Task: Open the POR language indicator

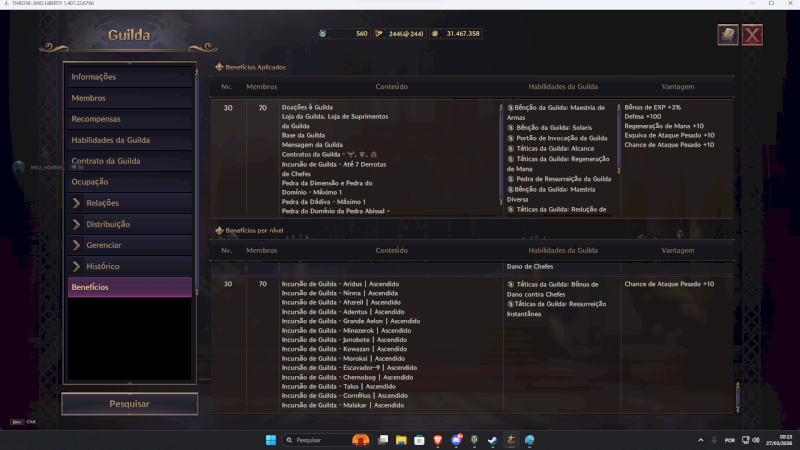Action: [x=730, y=440]
